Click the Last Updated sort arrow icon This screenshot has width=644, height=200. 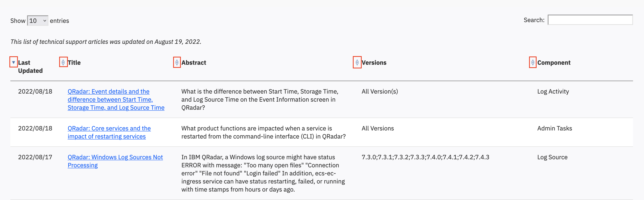pyautogui.click(x=13, y=62)
